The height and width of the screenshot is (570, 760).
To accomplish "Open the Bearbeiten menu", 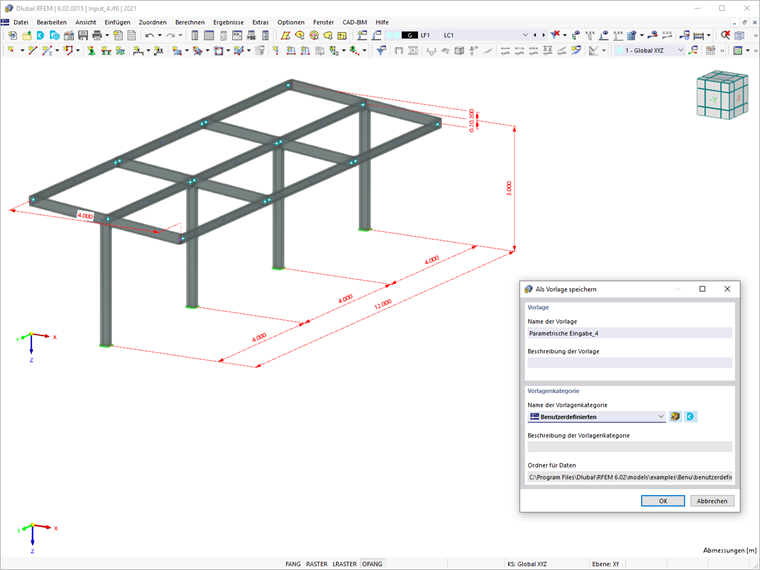I will 52,22.
